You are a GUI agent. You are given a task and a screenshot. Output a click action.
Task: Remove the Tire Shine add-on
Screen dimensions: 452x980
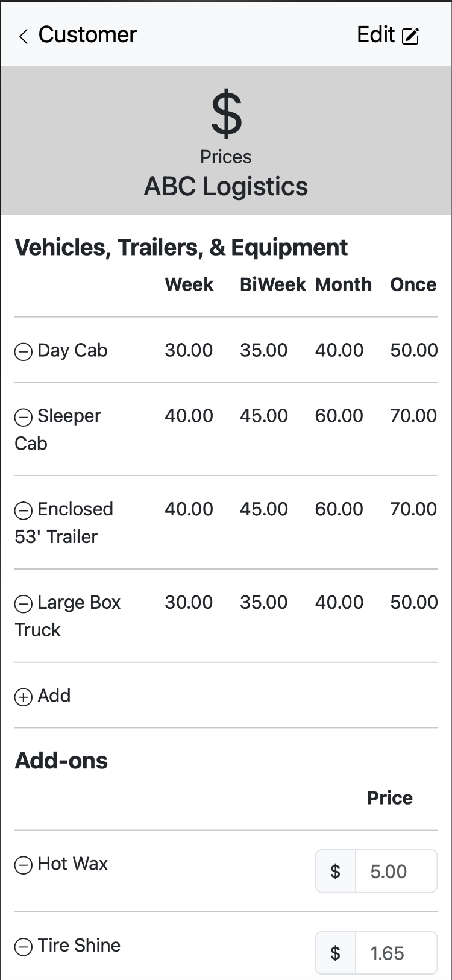tap(24, 947)
